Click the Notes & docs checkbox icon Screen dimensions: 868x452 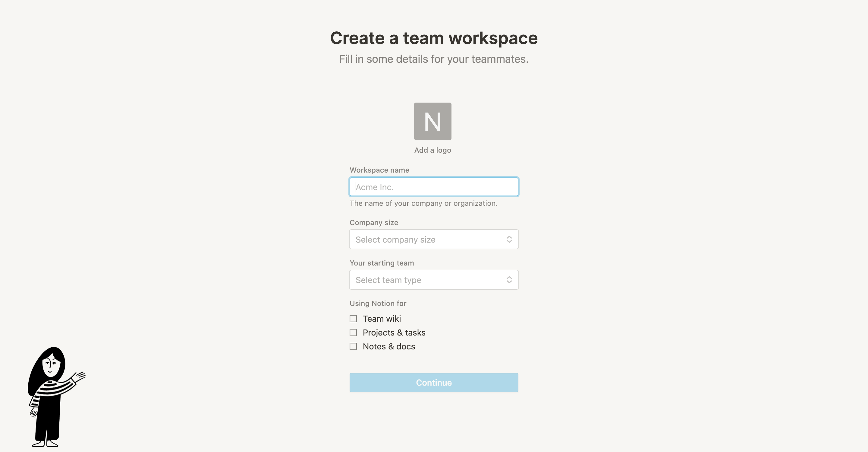click(x=353, y=345)
